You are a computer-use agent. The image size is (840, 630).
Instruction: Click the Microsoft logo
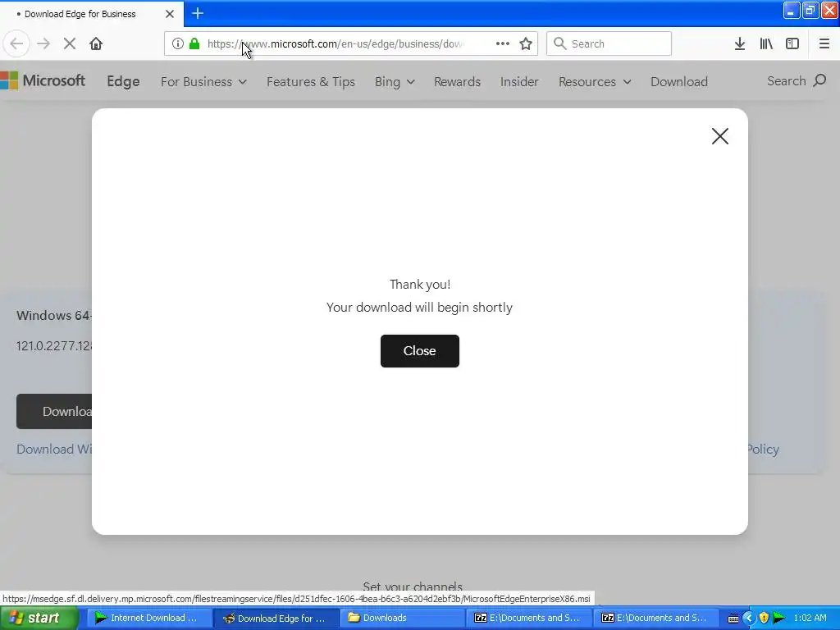pyautogui.click(x=43, y=81)
